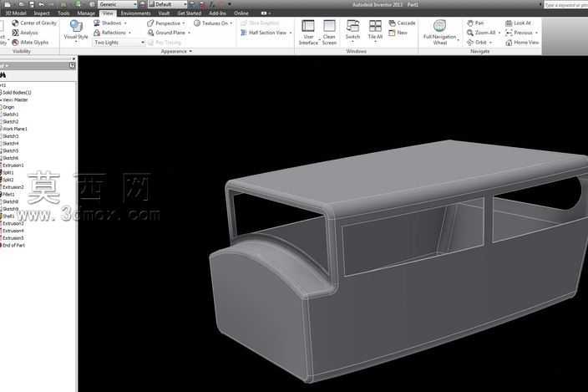The width and height of the screenshot is (588, 392).
Task: Switch to the Online tab
Action: (241, 13)
